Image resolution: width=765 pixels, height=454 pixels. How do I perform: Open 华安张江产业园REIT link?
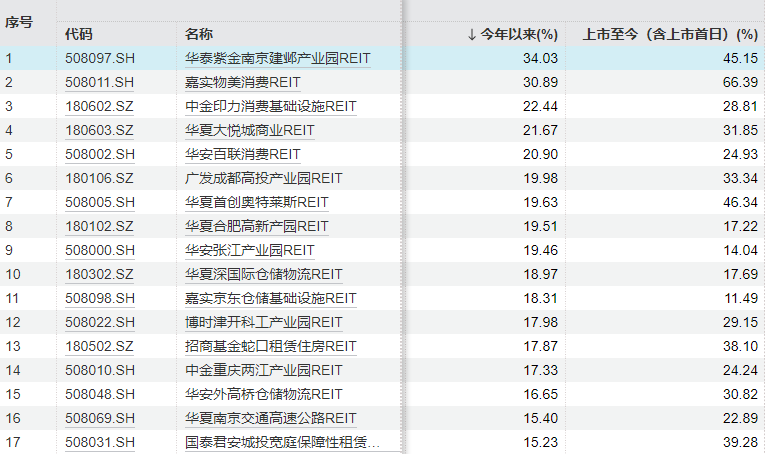click(250, 250)
